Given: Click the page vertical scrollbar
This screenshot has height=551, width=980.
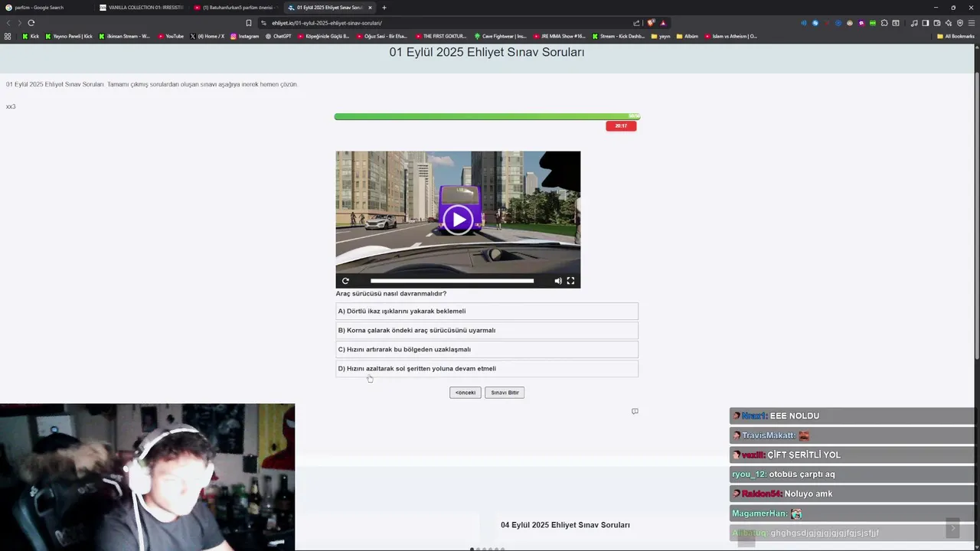Looking at the screenshot, I should point(977,214).
